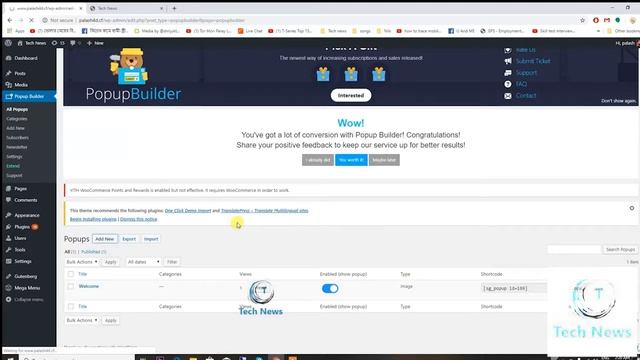The width and height of the screenshot is (640, 360).
Task: Click the Gmail extension icon in toolbar
Action: 607,20
